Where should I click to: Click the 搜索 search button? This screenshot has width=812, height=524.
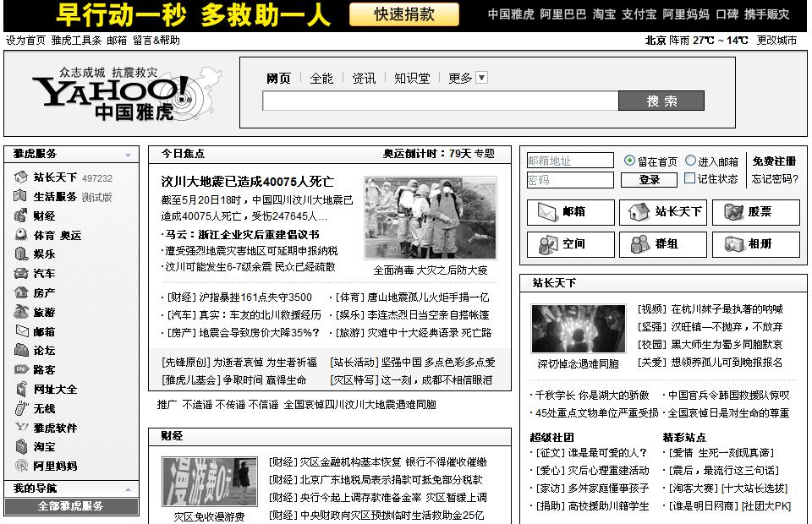(661, 101)
